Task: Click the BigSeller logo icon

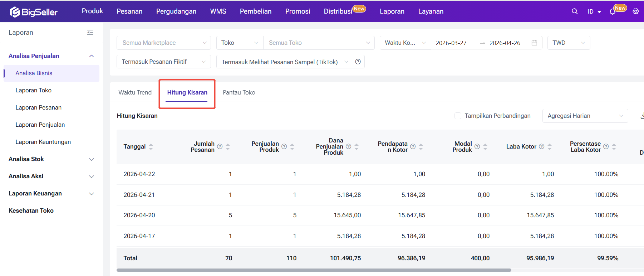Action: 15,12
